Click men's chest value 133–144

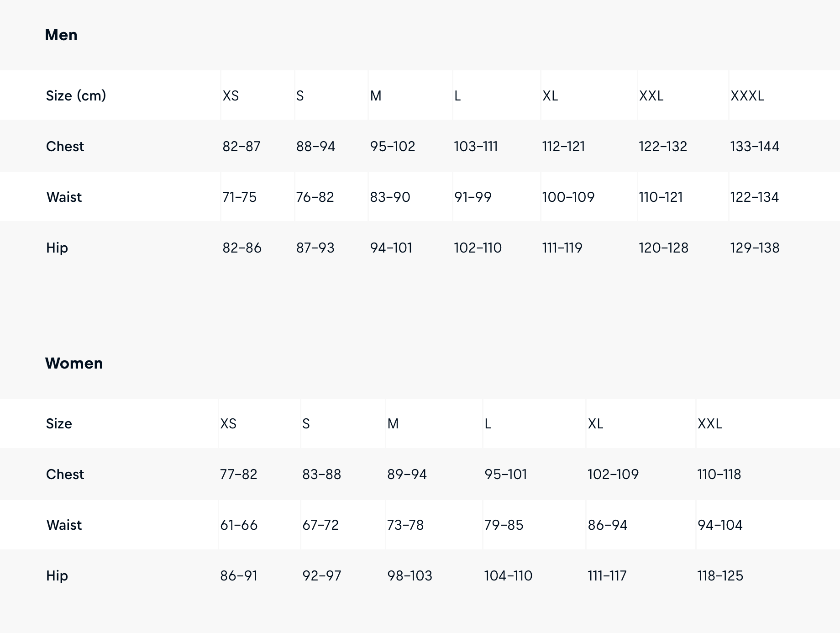click(755, 147)
